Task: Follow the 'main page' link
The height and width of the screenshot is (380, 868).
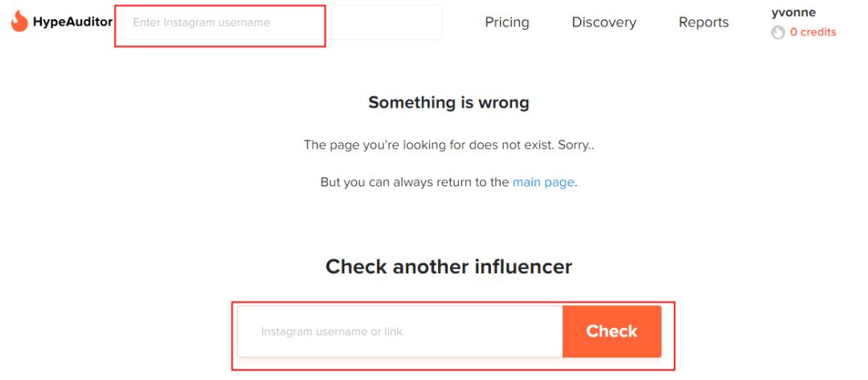Action: [543, 182]
